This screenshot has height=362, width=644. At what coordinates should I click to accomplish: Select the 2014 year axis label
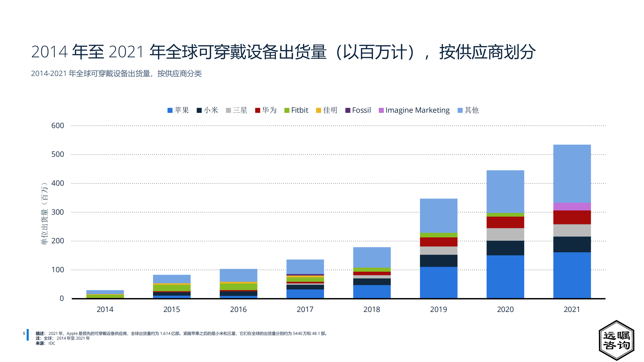[105, 310]
